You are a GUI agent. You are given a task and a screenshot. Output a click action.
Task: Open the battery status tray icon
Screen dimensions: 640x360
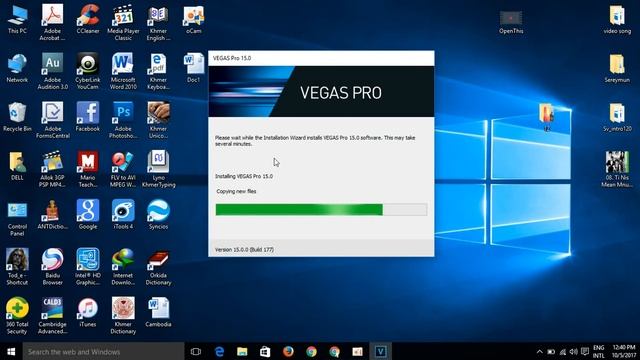pyautogui.click(x=551, y=351)
